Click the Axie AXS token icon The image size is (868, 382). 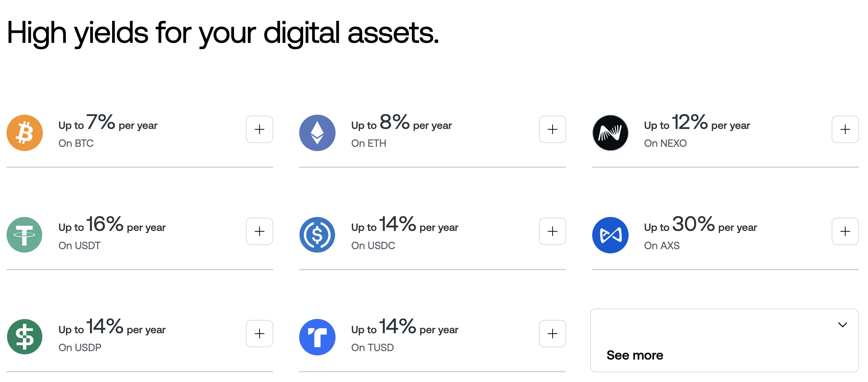[610, 235]
